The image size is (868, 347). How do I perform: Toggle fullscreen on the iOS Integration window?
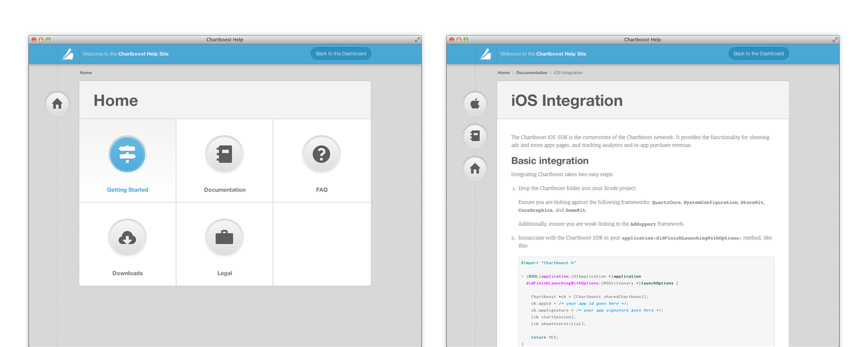click(x=835, y=39)
